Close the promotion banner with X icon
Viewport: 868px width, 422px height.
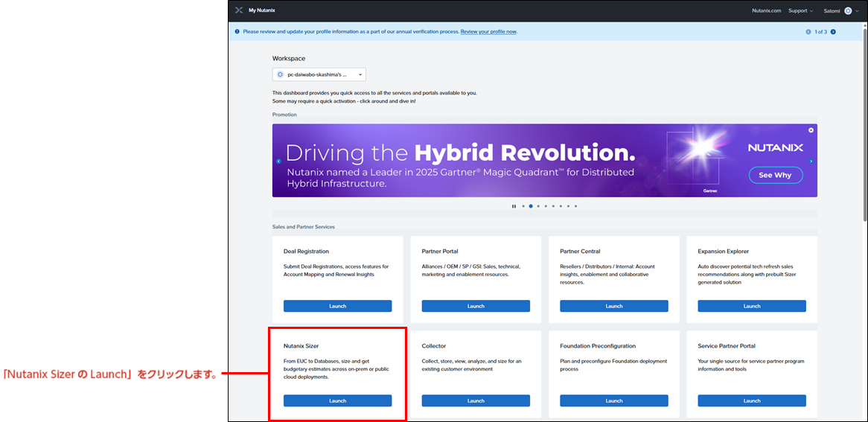pyautogui.click(x=811, y=130)
